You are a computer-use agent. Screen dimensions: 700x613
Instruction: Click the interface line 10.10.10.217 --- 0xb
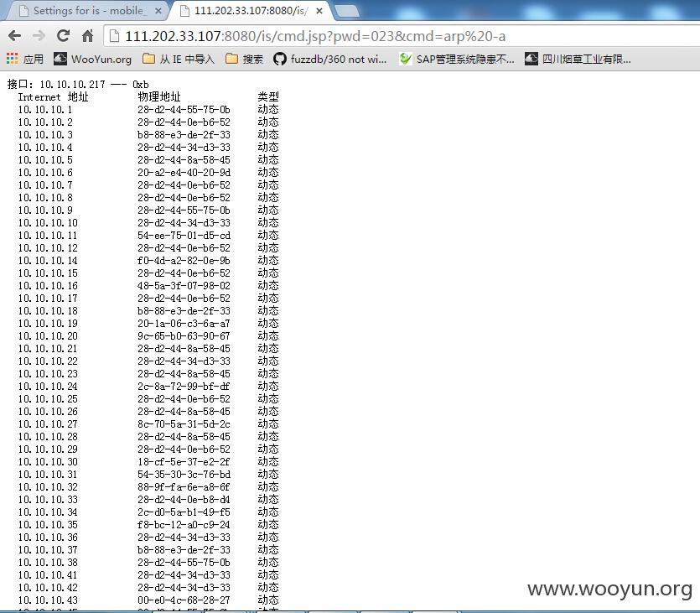78,85
